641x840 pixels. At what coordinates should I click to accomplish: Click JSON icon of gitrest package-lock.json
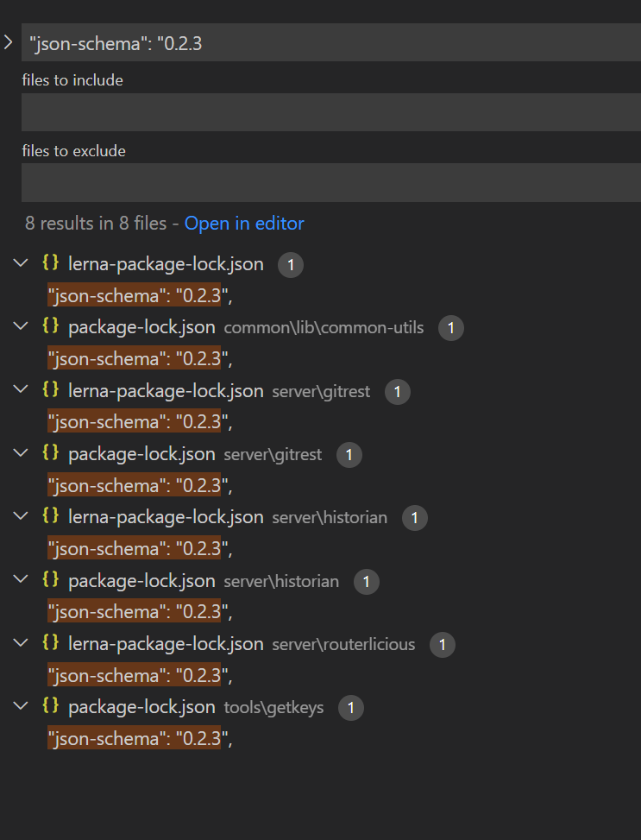[51, 452]
